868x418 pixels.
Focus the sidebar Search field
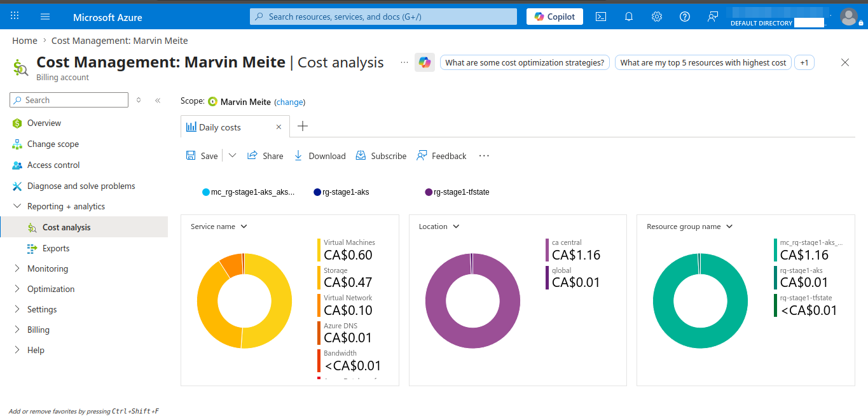69,100
